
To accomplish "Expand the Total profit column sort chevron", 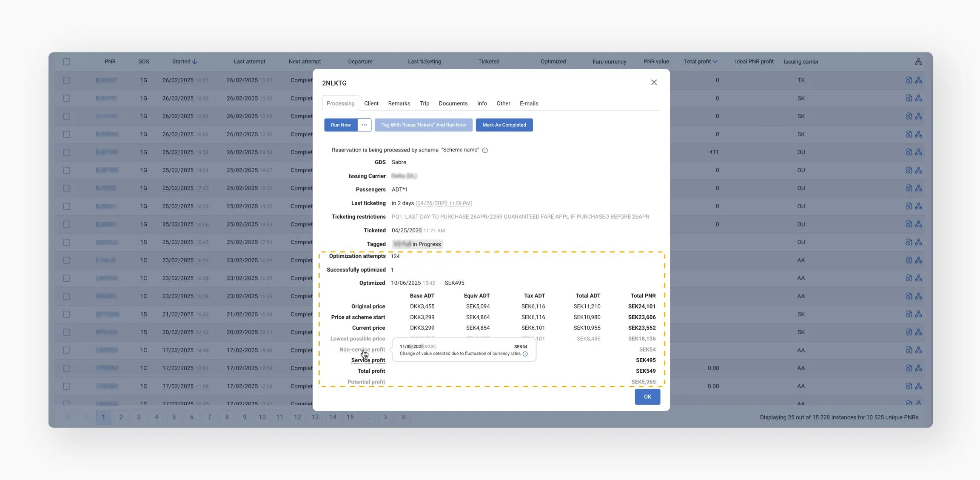I will pos(715,62).
